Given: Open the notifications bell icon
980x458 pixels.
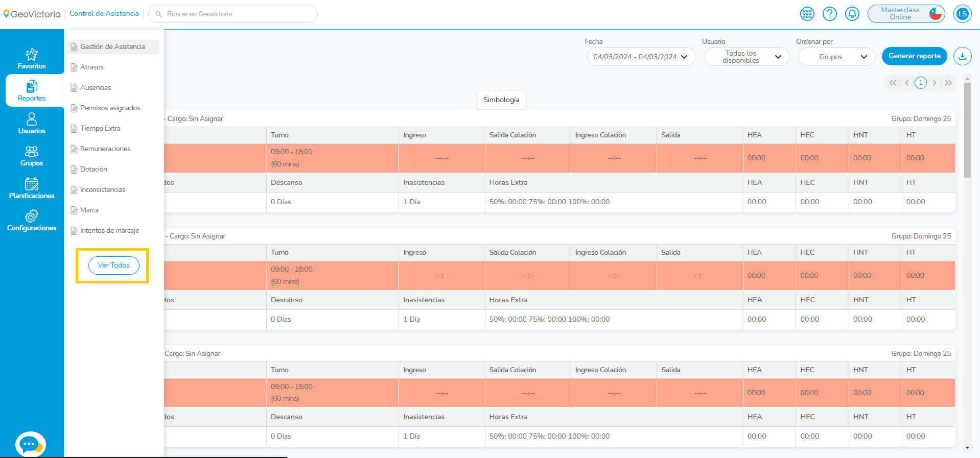Looking at the screenshot, I should pyautogui.click(x=852, y=14).
